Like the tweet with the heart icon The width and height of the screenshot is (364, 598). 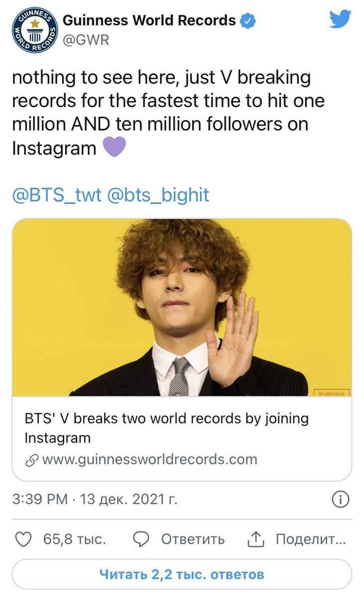(x=24, y=539)
